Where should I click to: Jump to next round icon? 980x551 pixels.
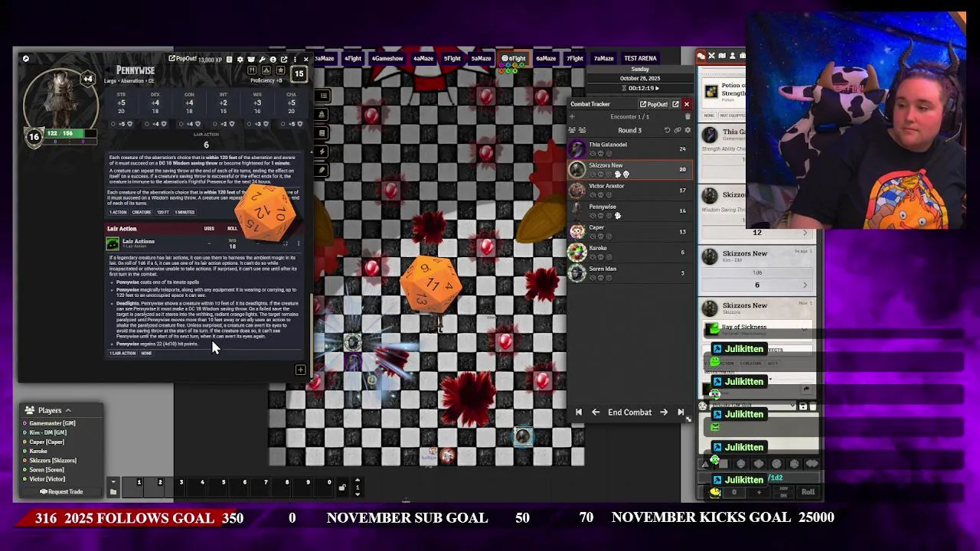point(681,412)
